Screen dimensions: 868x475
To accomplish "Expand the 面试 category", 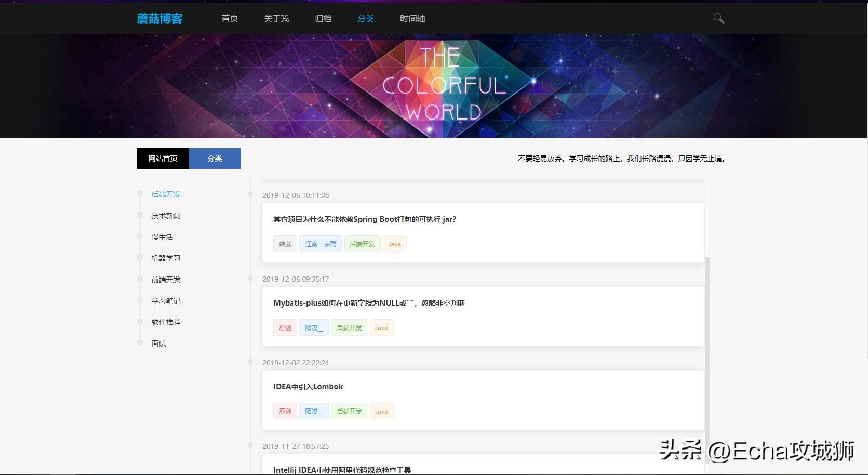I will [x=158, y=343].
